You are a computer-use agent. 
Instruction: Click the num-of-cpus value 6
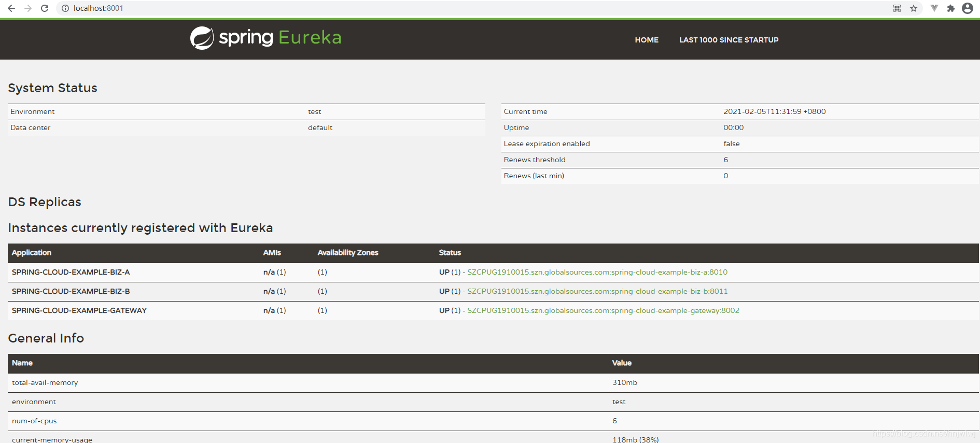pos(614,421)
